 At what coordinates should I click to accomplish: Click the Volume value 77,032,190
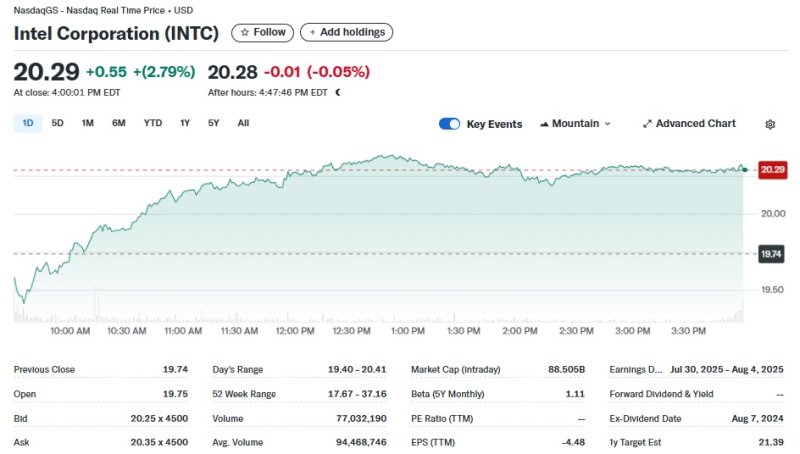point(361,419)
